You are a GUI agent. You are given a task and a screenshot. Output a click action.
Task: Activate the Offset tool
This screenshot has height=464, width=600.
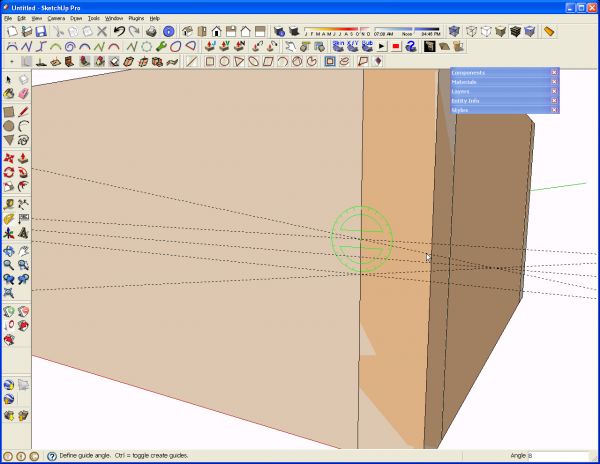23,187
